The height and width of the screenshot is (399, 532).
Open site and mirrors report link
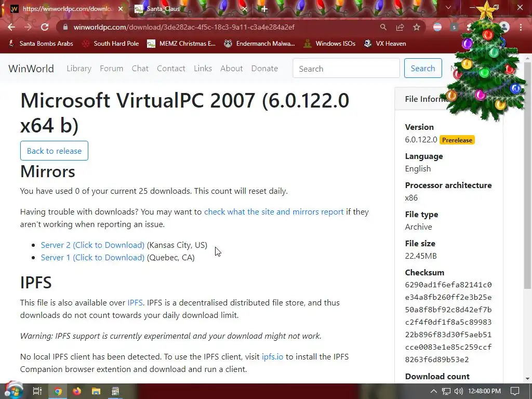point(274,212)
